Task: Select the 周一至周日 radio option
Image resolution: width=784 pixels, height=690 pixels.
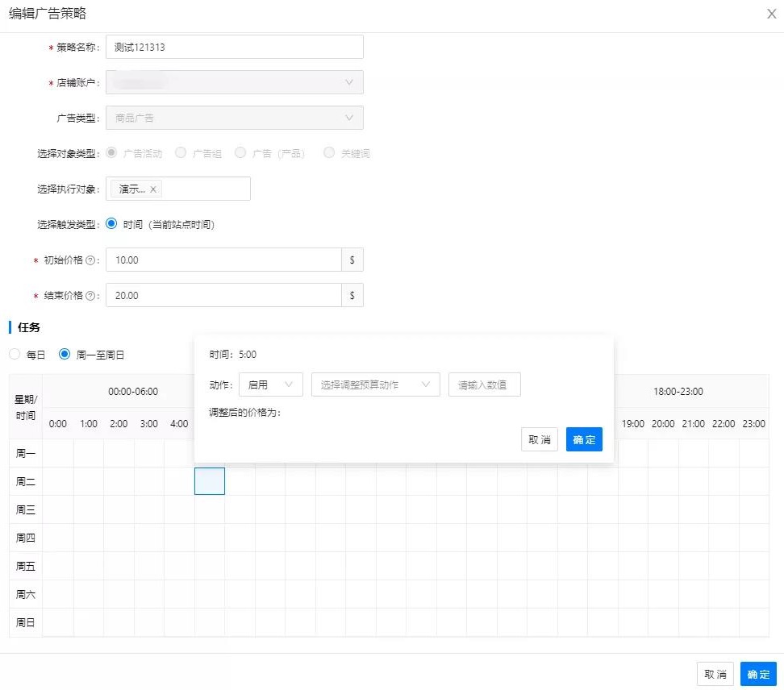Action: click(x=65, y=355)
